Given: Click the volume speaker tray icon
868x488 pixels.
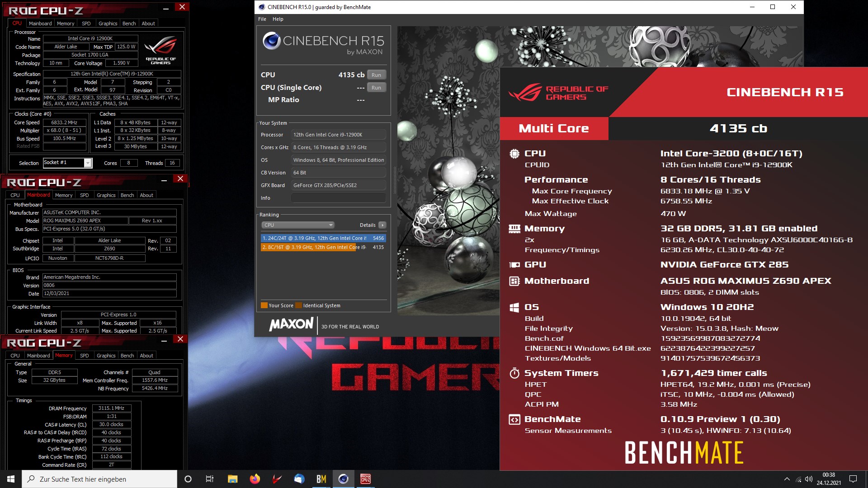Looking at the screenshot, I should coord(809,479).
